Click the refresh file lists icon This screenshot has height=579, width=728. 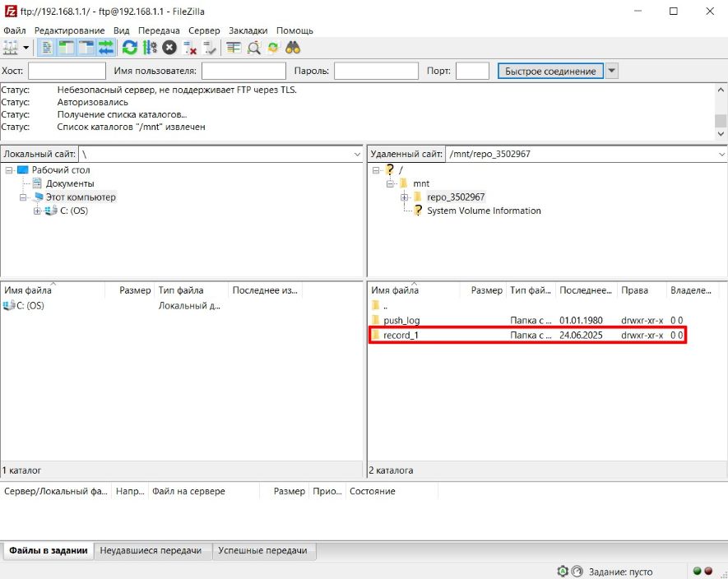(x=129, y=48)
